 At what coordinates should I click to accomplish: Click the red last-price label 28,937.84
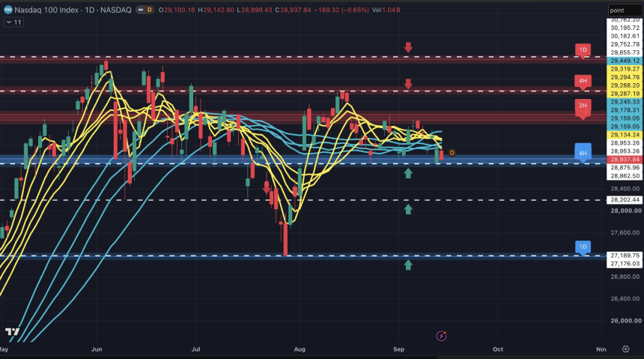625,160
